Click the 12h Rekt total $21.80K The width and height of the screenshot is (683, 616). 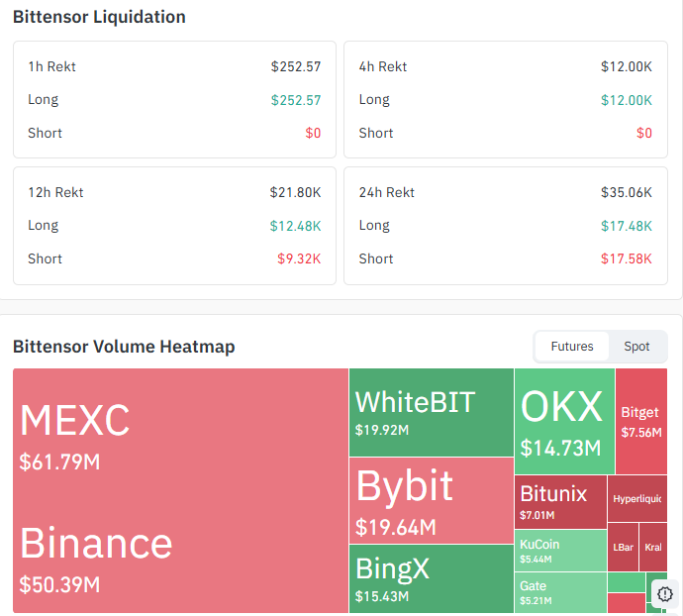click(x=295, y=192)
